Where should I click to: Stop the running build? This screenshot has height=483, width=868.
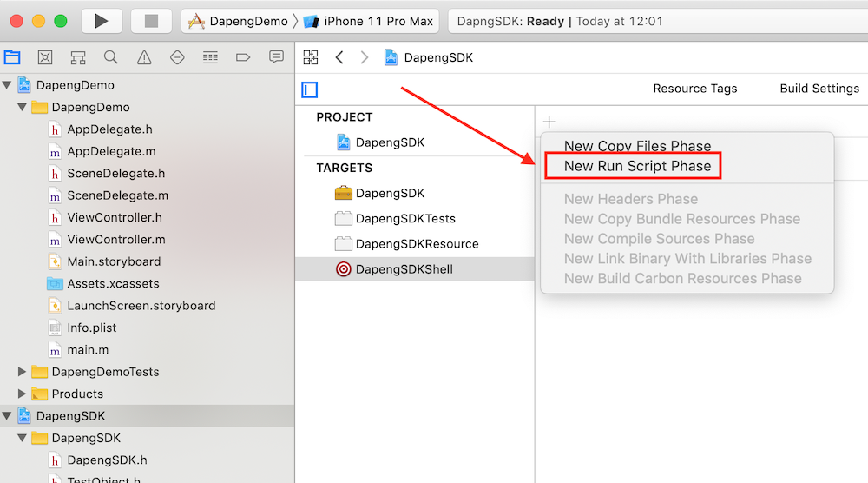(x=151, y=21)
